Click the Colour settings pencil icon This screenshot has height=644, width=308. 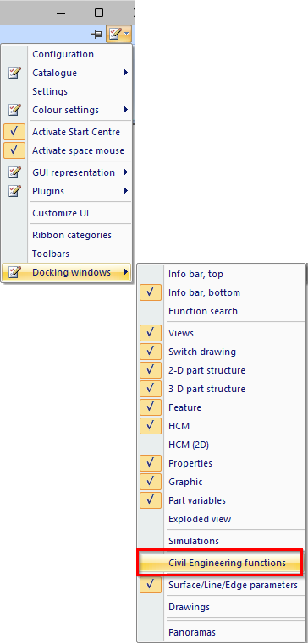tap(14, 110)
